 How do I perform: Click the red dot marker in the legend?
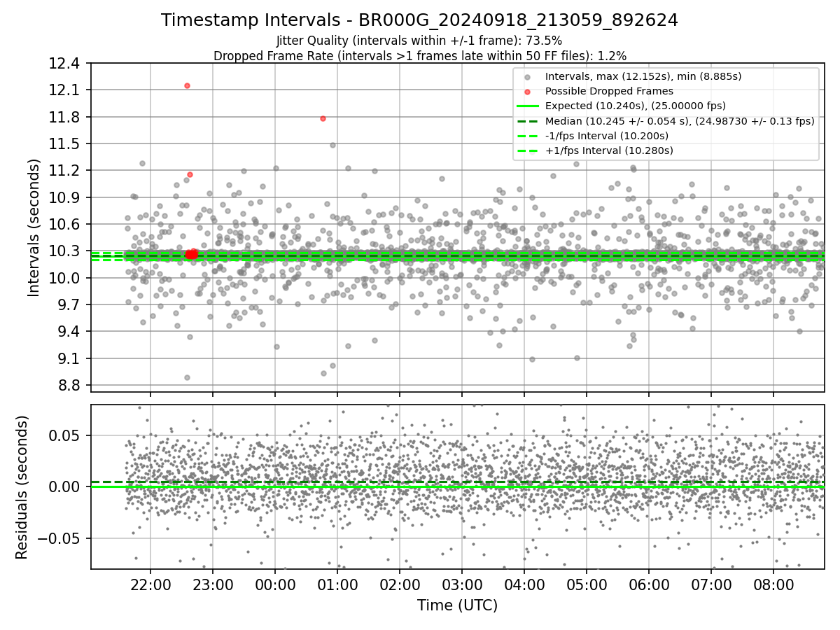528,92
